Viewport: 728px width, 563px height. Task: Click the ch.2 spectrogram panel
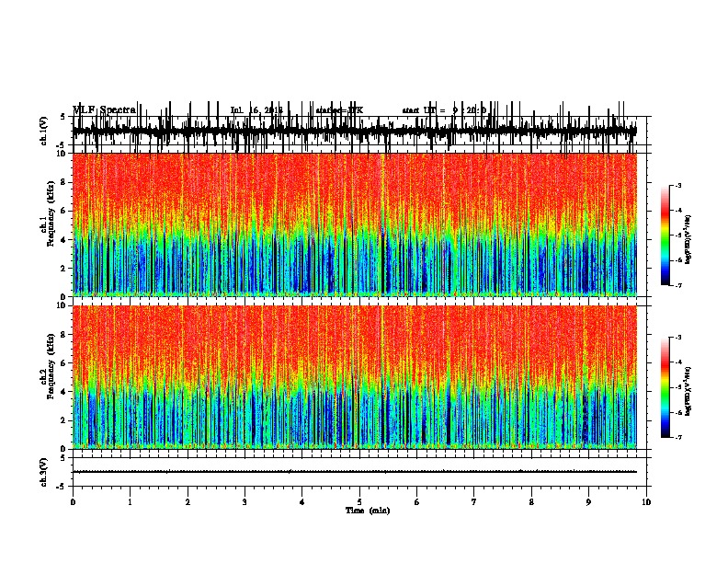tap(355, 377)
